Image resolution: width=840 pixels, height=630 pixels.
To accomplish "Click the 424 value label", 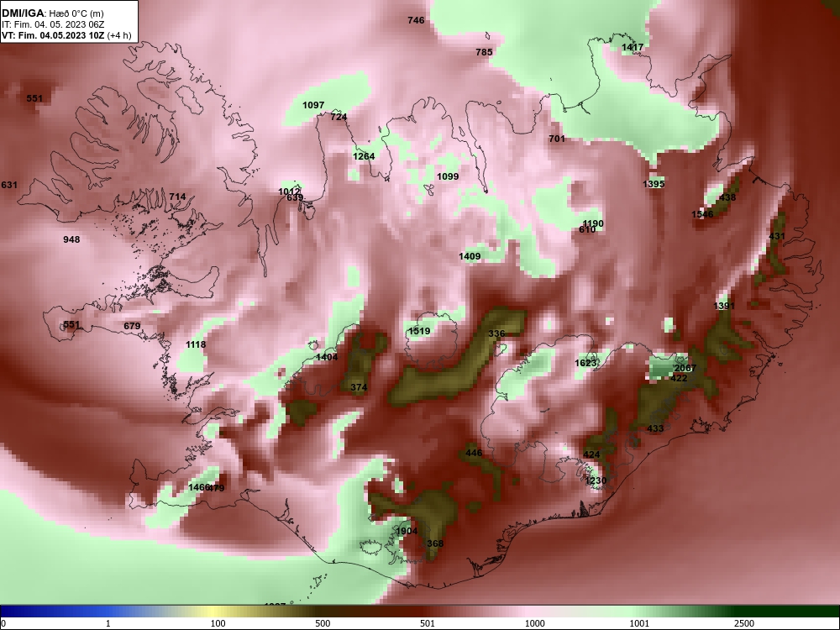I will (591, 454).
